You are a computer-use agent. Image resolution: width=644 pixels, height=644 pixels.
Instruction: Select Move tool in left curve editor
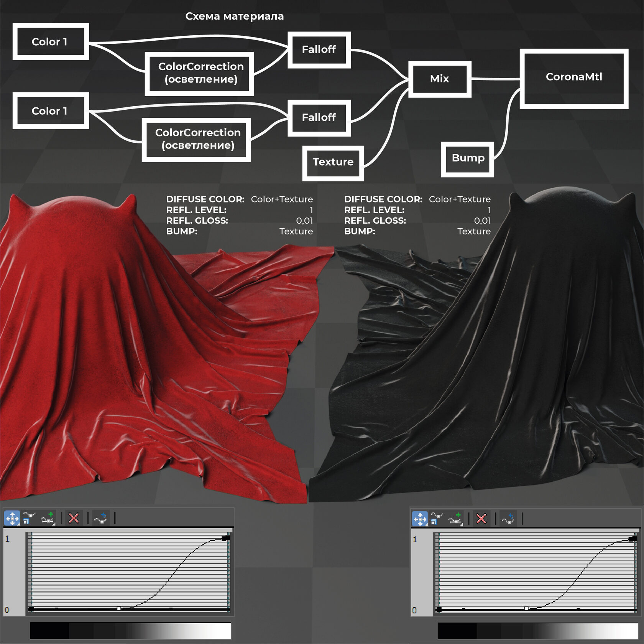point(12,518)
